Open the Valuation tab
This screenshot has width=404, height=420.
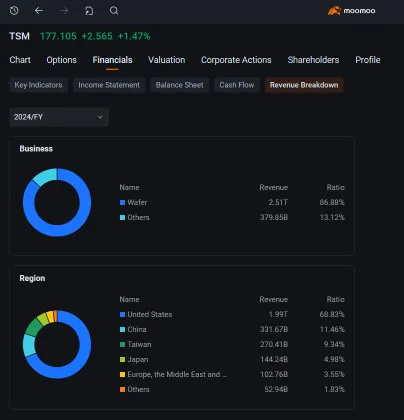(167, 60)
